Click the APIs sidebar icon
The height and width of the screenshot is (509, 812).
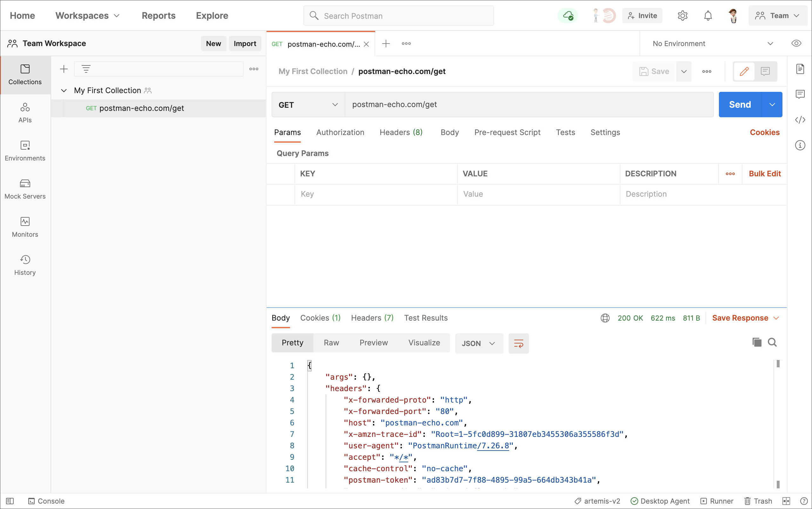click(x=25, y=112)
